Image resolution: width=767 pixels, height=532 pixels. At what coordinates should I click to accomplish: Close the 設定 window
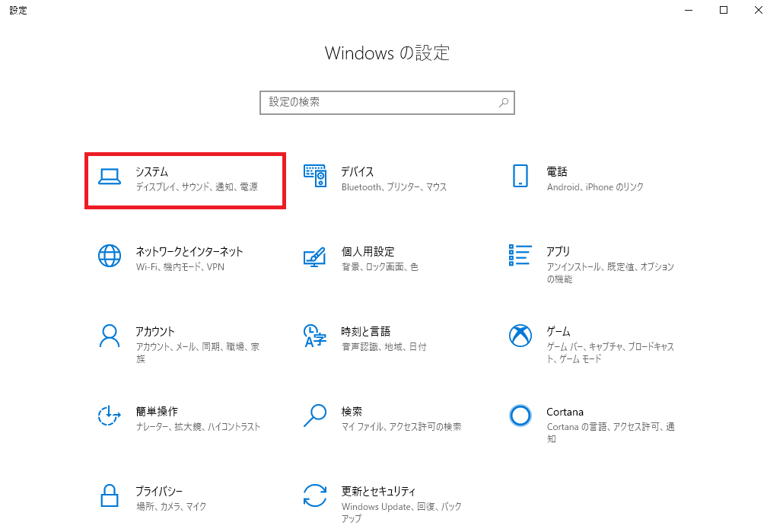click(x=757, y=10)
